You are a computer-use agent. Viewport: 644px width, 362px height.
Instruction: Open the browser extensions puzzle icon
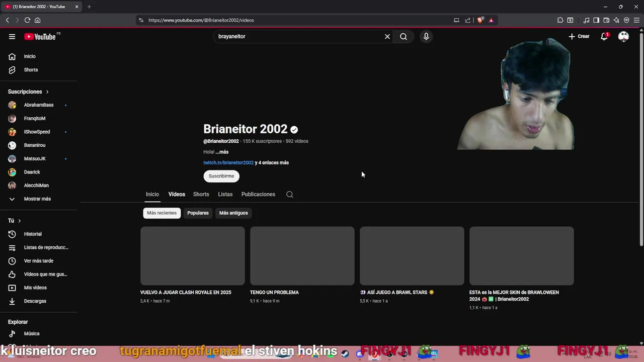coord(560,20)
